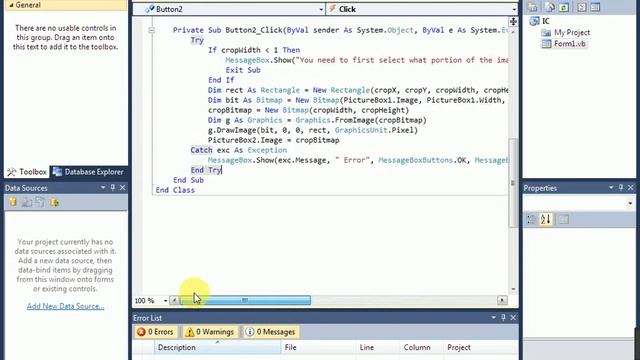640x360 pixels.
Task: Switch to the Database Explorer tab
Action: 88,172
